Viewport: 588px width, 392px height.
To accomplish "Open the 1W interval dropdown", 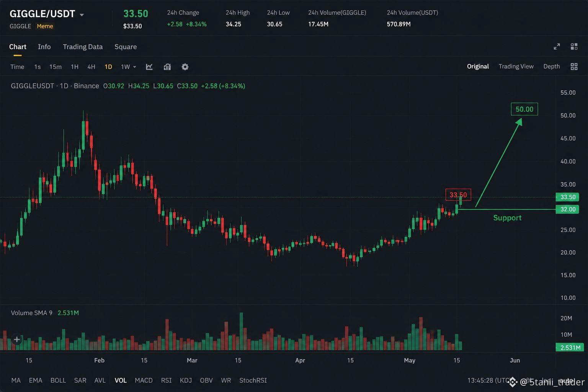I will (x=128, y=67).
